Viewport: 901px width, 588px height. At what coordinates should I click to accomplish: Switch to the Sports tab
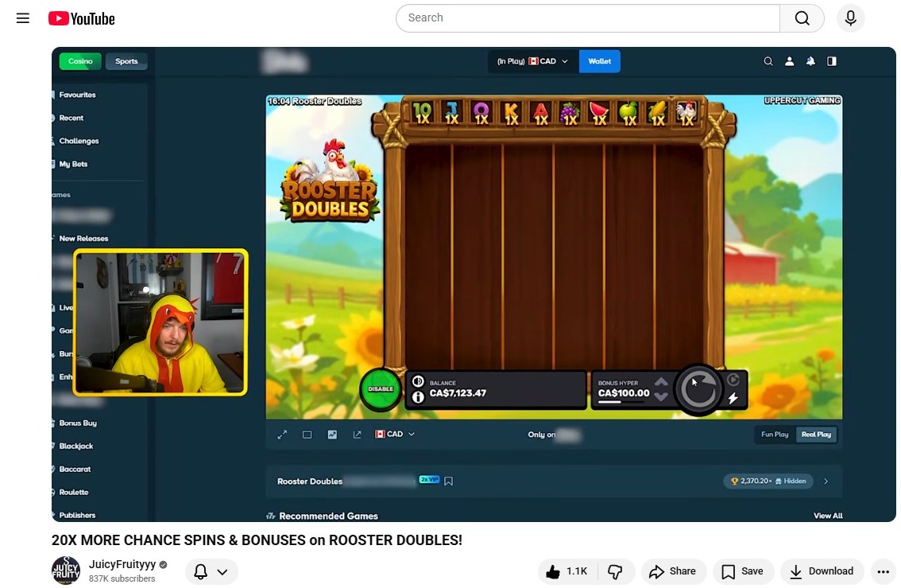point(126,61)
